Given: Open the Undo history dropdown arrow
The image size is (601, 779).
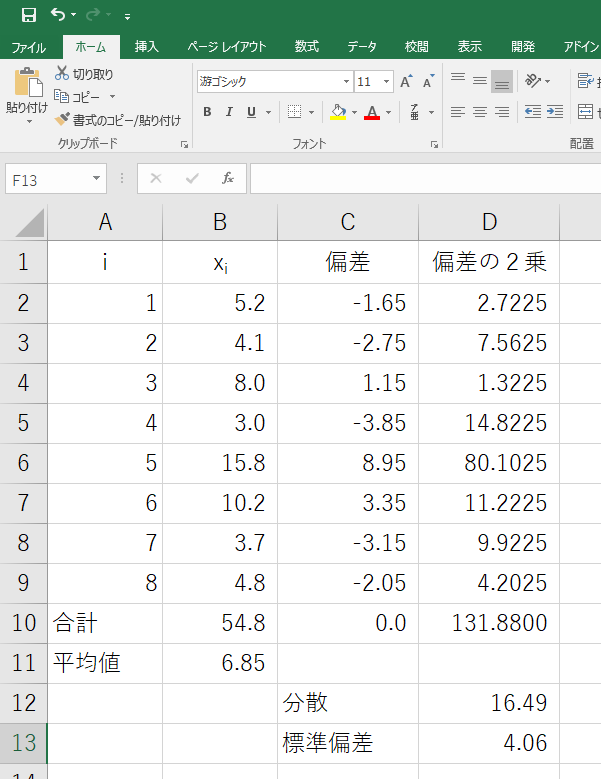Looking at the screenshot, I should pos(74,15).
